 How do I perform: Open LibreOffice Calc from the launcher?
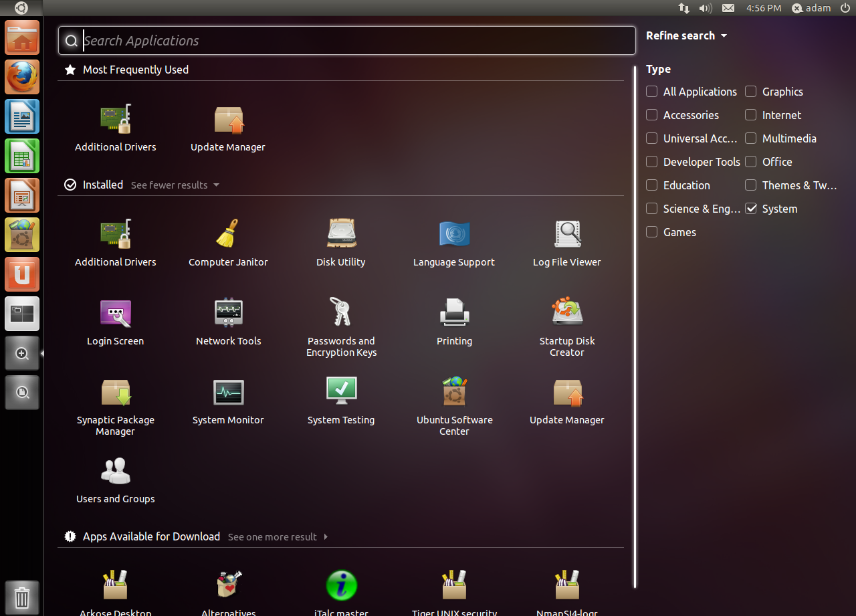[22, 156]
